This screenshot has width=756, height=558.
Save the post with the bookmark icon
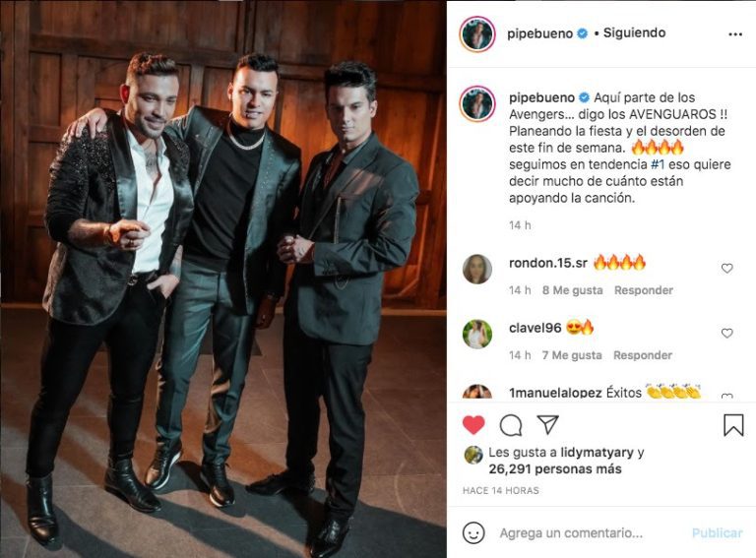tap(733, 425)
